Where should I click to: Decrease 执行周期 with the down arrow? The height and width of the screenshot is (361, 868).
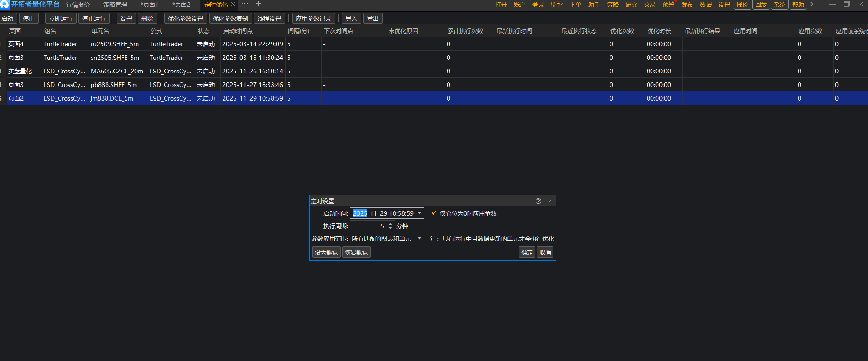click(x=390, y=228)
